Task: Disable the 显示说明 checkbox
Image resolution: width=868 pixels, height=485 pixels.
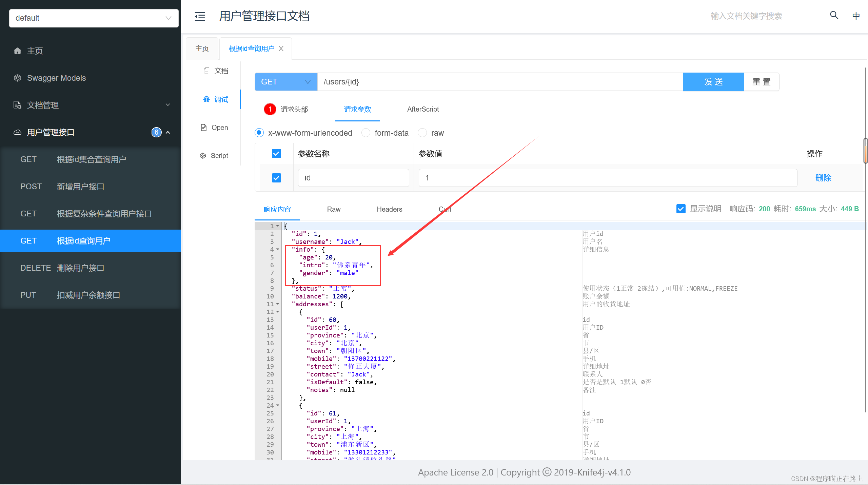Action: tap(680, 209)
